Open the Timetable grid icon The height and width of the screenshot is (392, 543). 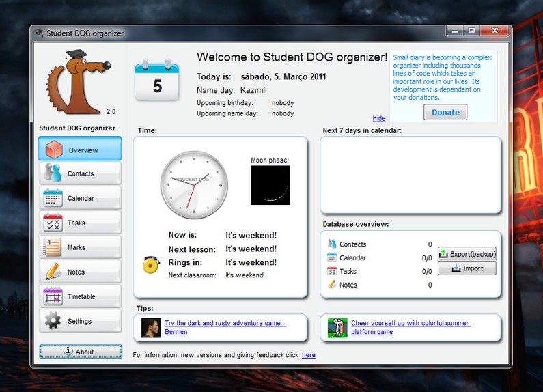click(x=53, y=296)
